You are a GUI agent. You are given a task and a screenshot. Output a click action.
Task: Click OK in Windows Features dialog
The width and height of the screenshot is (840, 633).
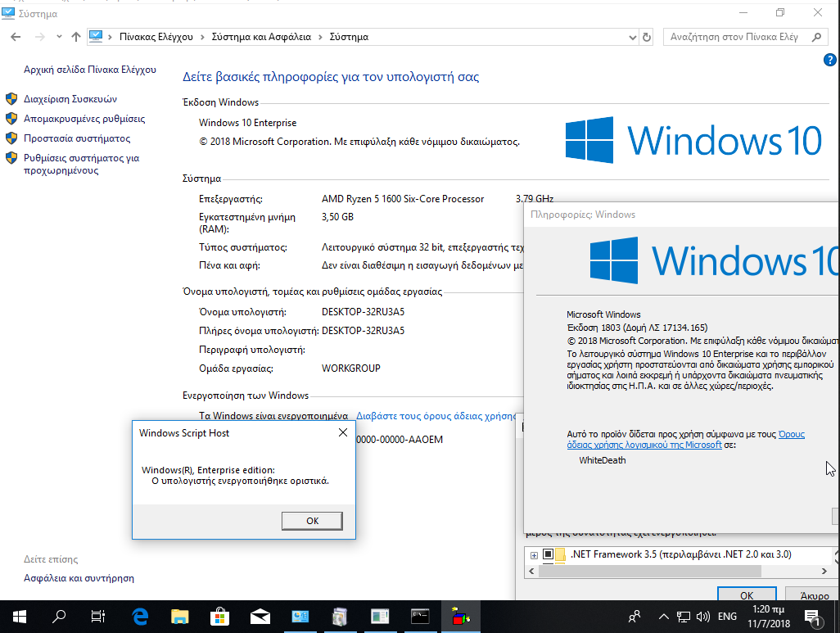pos(747,595)
